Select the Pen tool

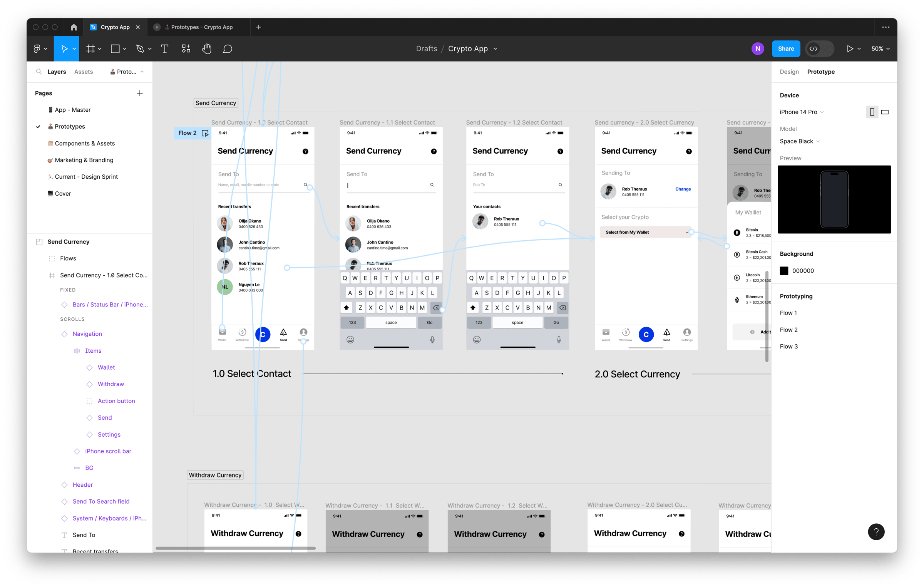click(x=140, y=49)
